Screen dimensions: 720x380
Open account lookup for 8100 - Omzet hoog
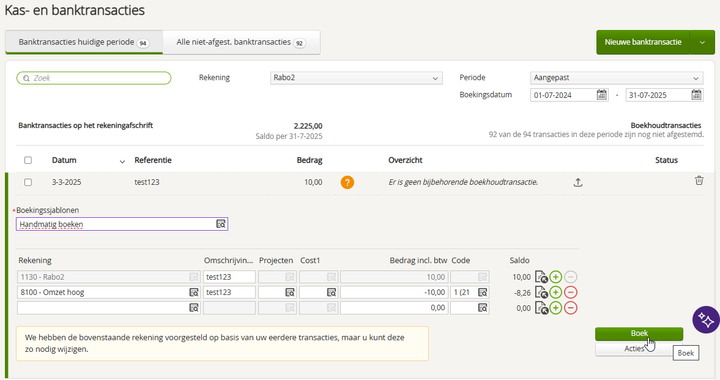194,292
